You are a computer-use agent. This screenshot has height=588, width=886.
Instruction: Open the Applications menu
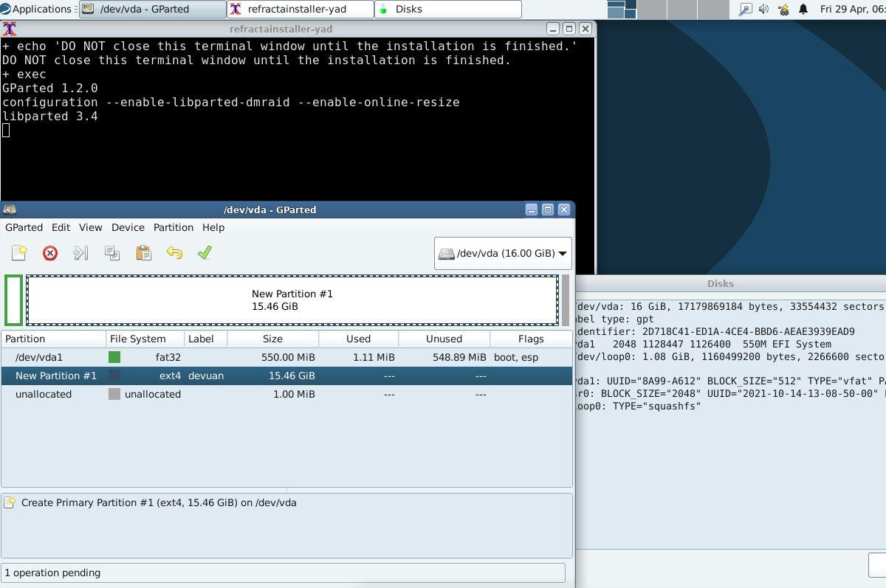click(x=35, y=9)
